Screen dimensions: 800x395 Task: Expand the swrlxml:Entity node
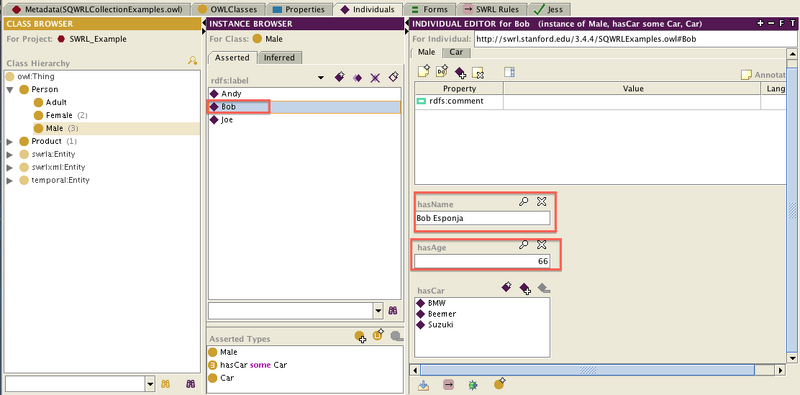pos(10,167)
